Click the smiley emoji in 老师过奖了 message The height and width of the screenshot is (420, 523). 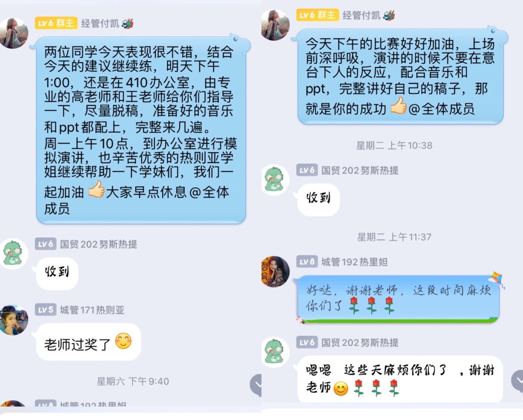(x=123, y=342)
